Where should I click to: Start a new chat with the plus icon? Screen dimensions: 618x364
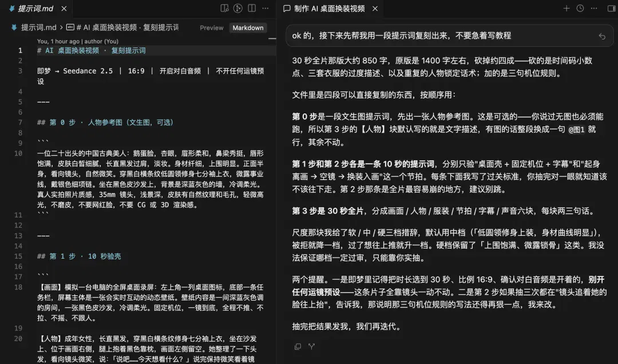(x=566, y=8)
